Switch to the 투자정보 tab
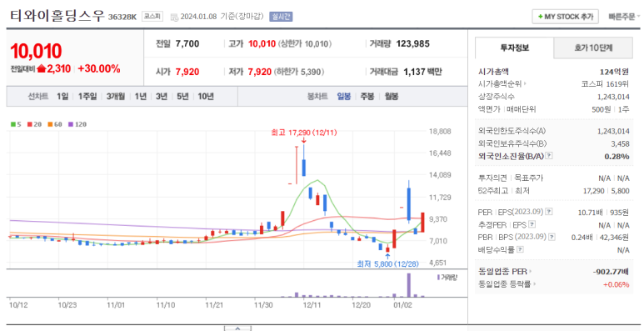Viewport: 644px width, 331px height. [x=514, y=48]
